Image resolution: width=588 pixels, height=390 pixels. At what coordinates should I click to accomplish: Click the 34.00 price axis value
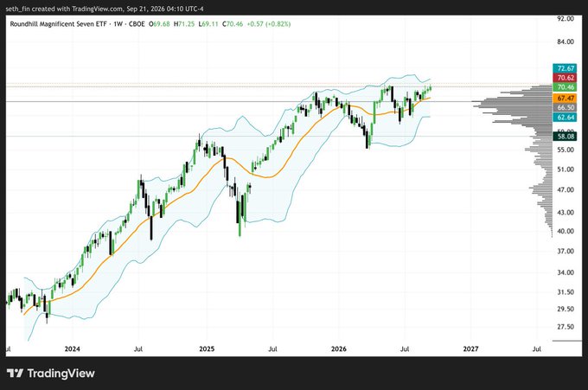coord(566,272)
